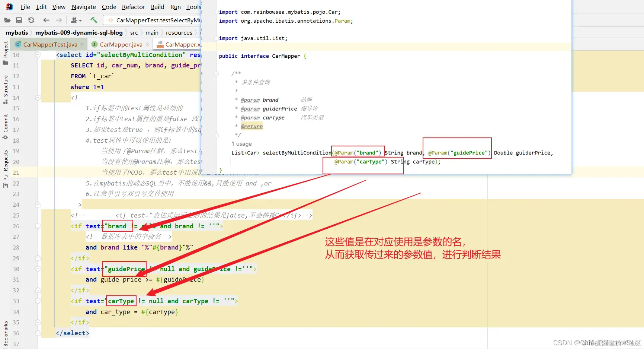Open the View menu
This screenshot has height=349, width=644.
(59, 7)
